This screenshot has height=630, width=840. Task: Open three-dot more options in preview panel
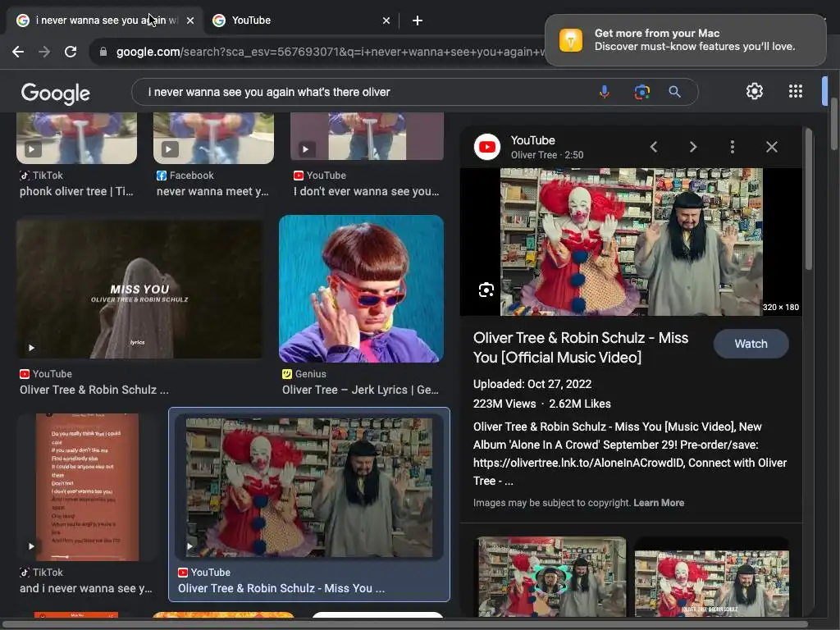tap(733, 147)
